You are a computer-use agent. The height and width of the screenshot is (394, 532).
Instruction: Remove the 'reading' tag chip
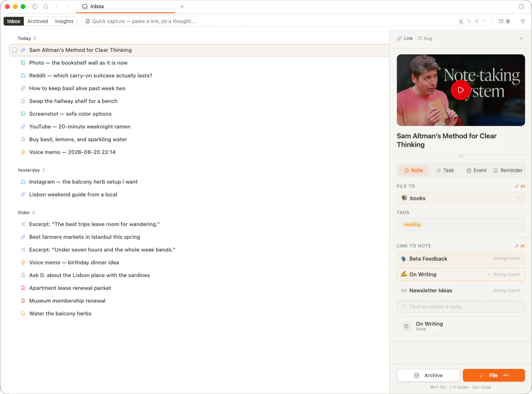(412, 225)
